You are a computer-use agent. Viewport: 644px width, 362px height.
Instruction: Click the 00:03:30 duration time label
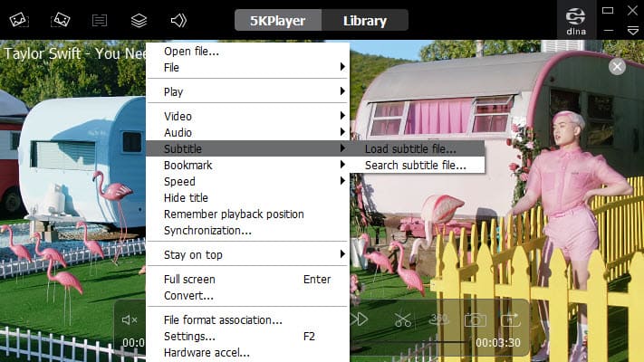[498, 342]
